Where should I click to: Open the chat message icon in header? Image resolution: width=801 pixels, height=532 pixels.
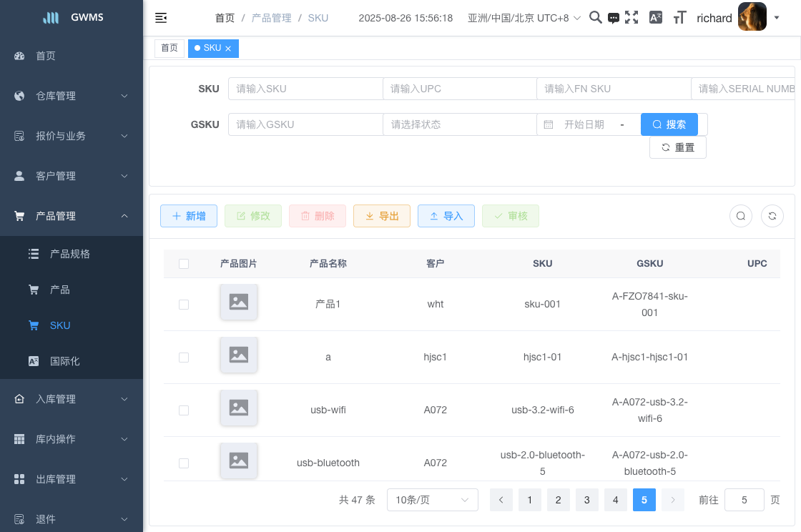coord(614,19)
